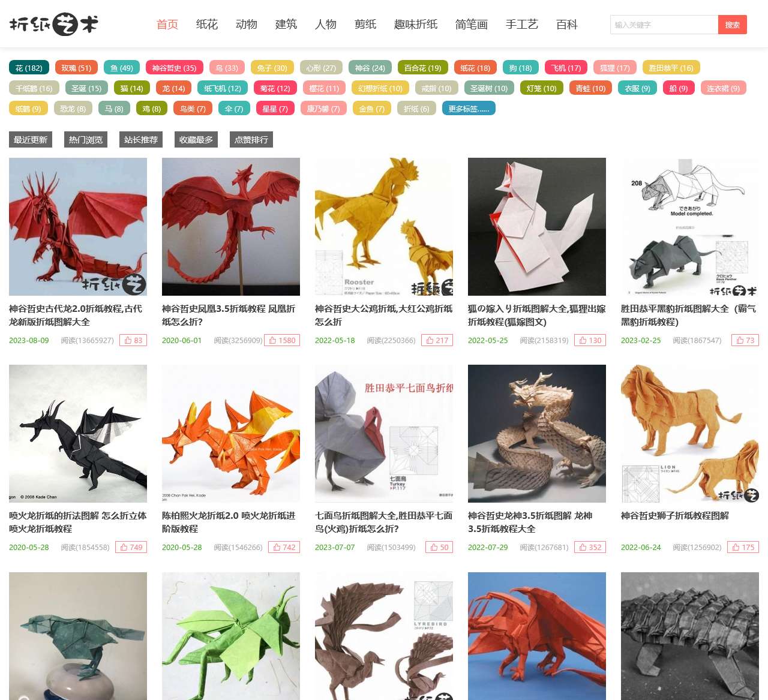Image resolution: width=768 pixels, height=700 pixels.
Task: Focus the keyword search input field
Action: pyautogui.click(x=664, y=25)
